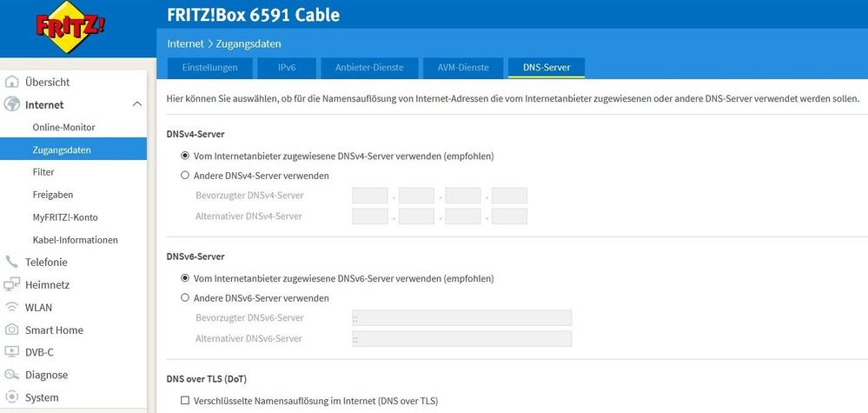The height and width of the screenshot is (413, 868).
Task: Click first octet of Bevorzugter DNSv4-Server
Action: coord(369,196)
